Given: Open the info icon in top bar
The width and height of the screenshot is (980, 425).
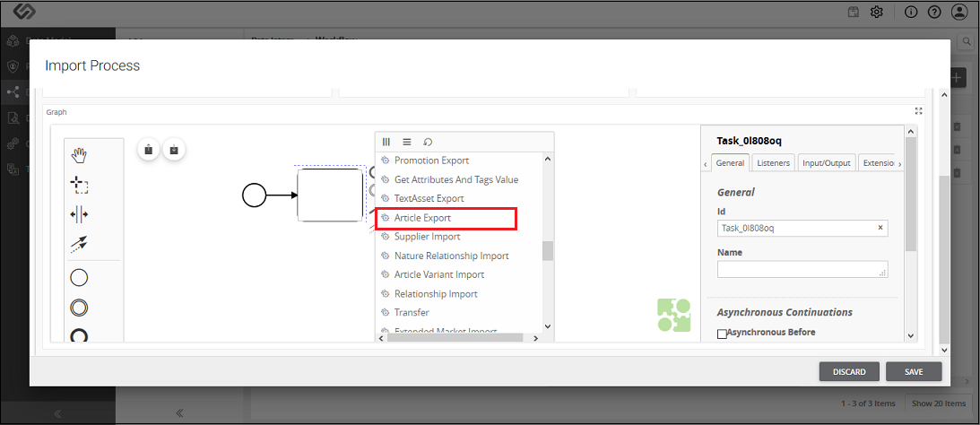Looking at the screenshot, I should pyautogui.click(x=911, y=12).
